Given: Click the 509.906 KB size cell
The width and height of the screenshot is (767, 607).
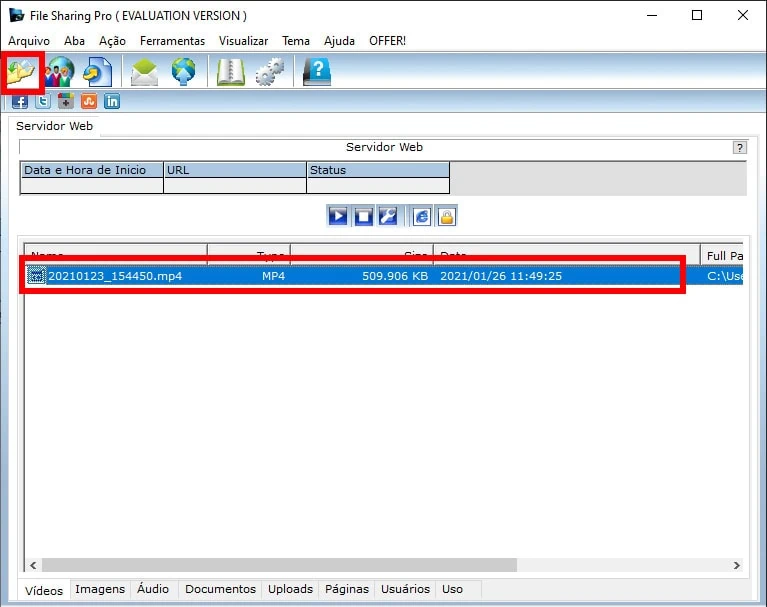Looking at the screenshot, I should tap(395, 276).
